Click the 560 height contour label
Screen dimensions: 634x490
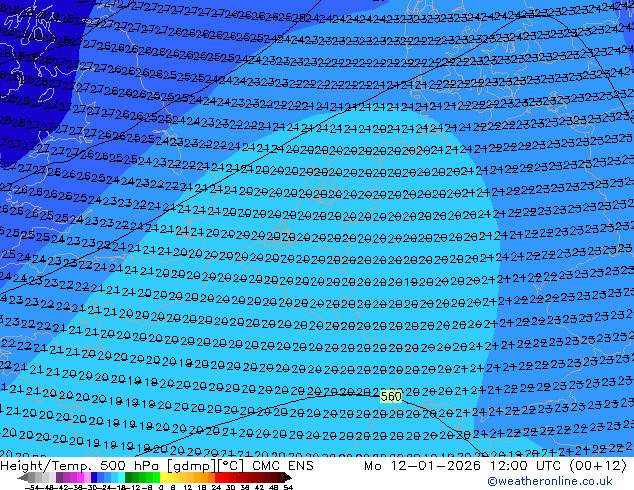coord(391,397)
